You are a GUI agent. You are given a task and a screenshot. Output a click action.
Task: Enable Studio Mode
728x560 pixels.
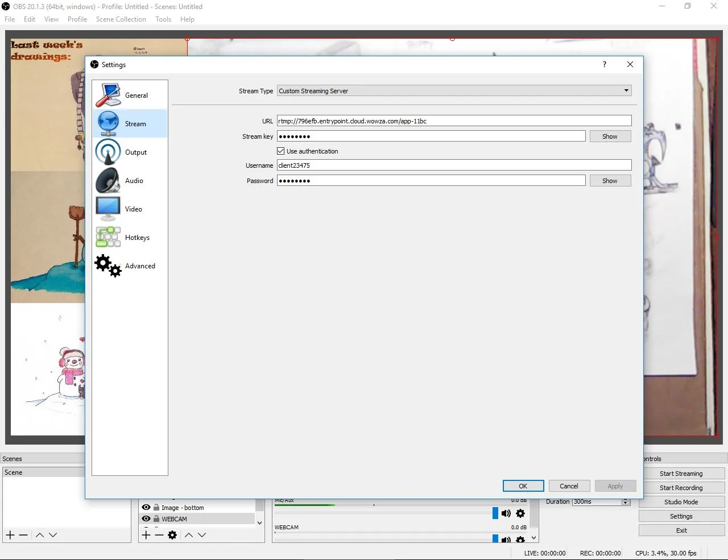(681, 502)
